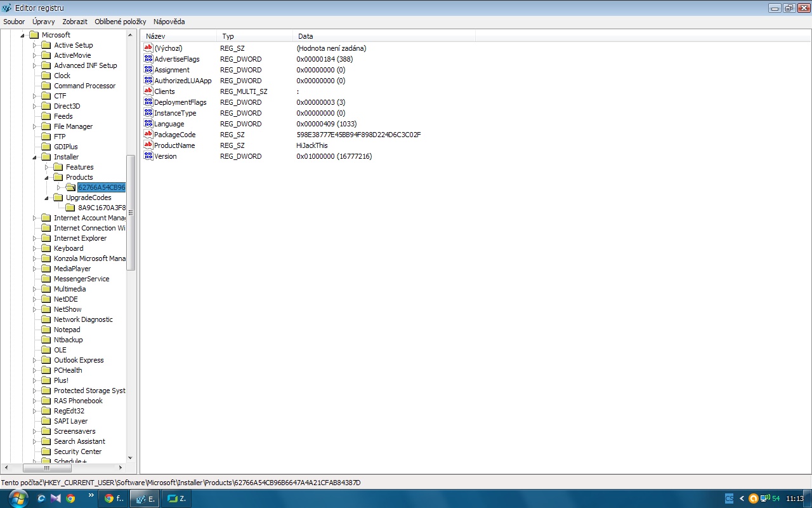Launch Chrome from quick launch bar

(x=70, y=498)
